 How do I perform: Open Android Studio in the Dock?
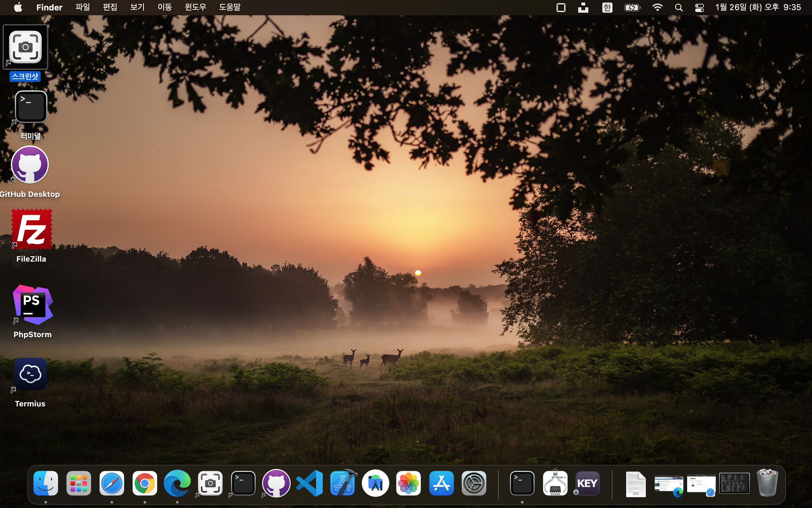coord(376,484)
